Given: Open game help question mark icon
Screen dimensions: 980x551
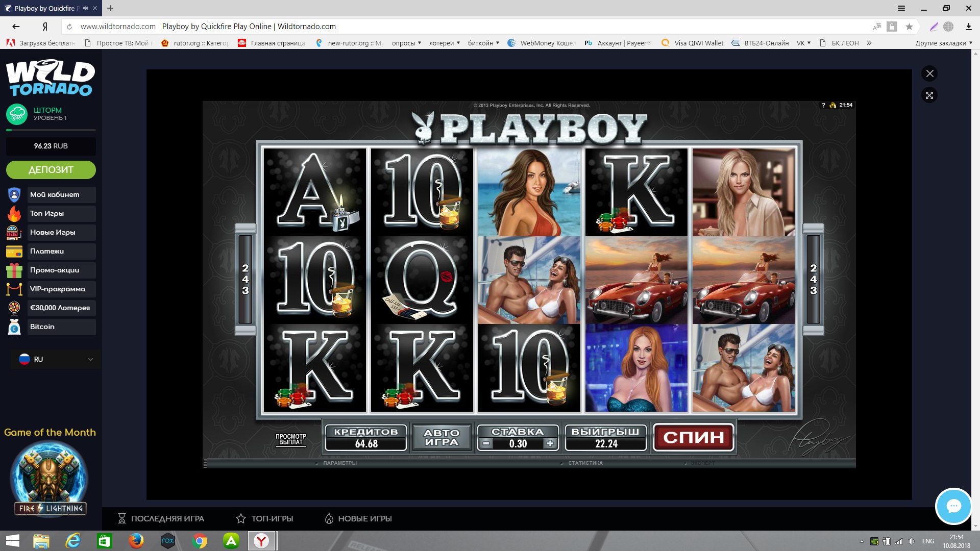Looking at the screenshot, I should point(823,105).
